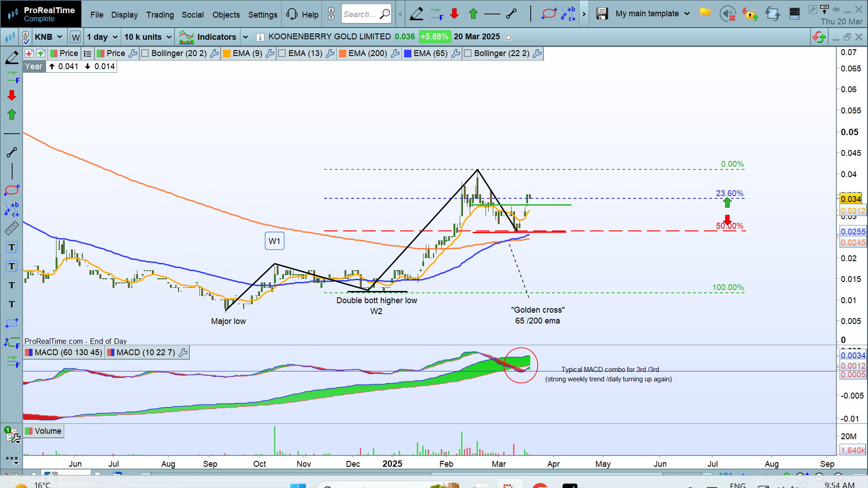Click the chain link icon next to Help
This screenshot has height=488, width=868.
coord(331,14)
